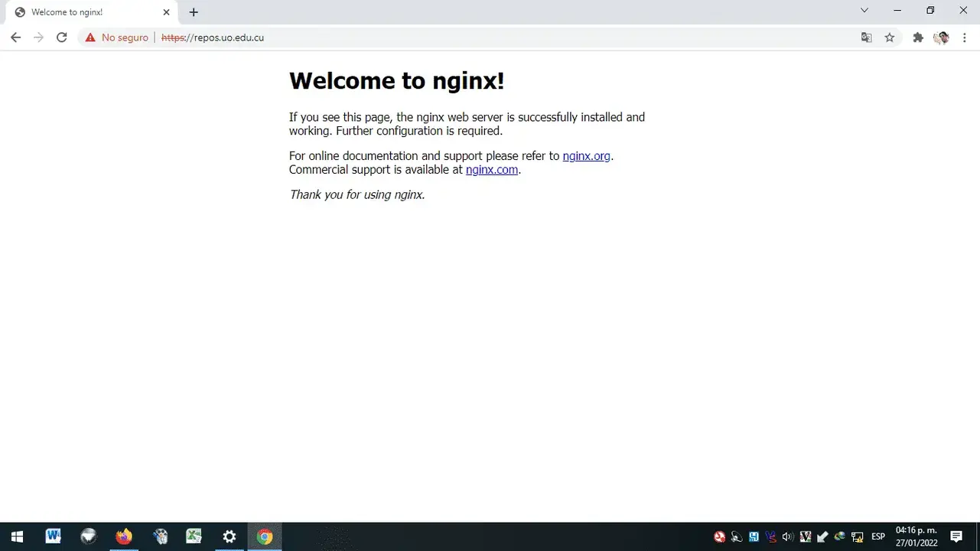Open the Google Translate page icon
This screenshot has height=551, width=980.
click(866, 37)
